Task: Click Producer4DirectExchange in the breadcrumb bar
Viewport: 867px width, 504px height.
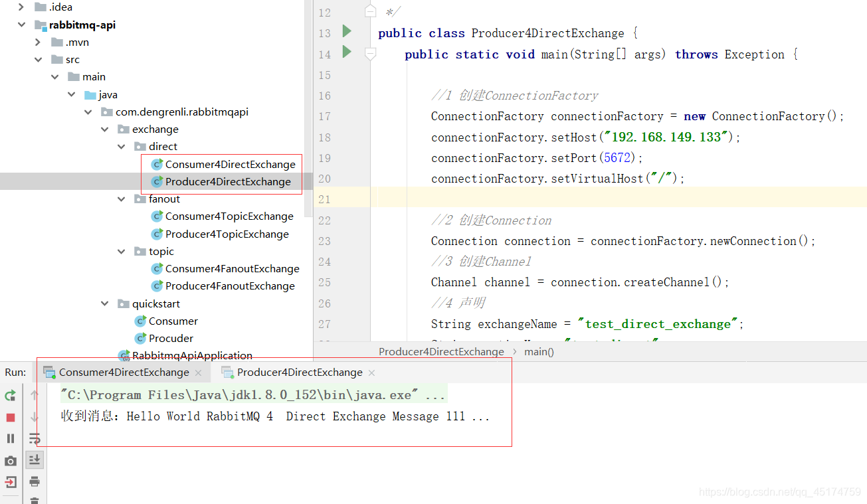Action: [x=441, y=352]
